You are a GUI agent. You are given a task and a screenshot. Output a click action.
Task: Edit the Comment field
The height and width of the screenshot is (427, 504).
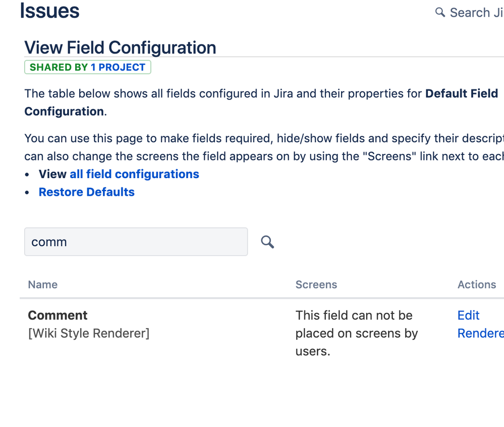(468, 315)
